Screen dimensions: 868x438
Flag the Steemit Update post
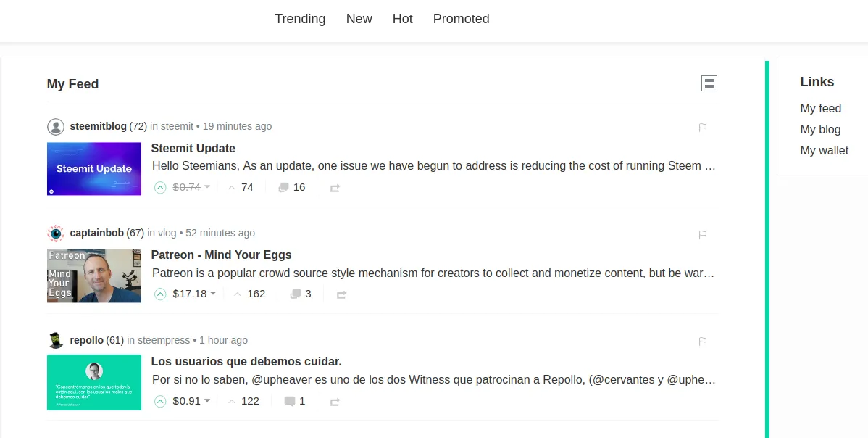pos(703,128)
